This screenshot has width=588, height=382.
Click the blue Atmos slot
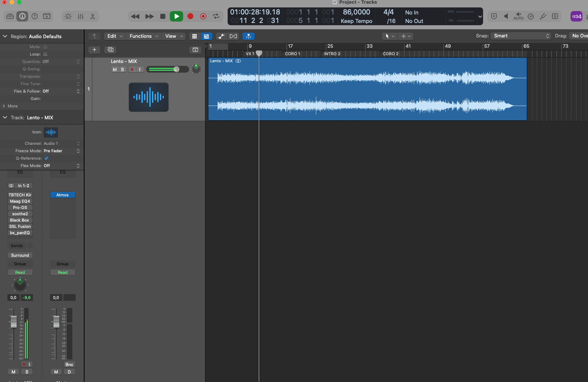[x=63, y=195]
